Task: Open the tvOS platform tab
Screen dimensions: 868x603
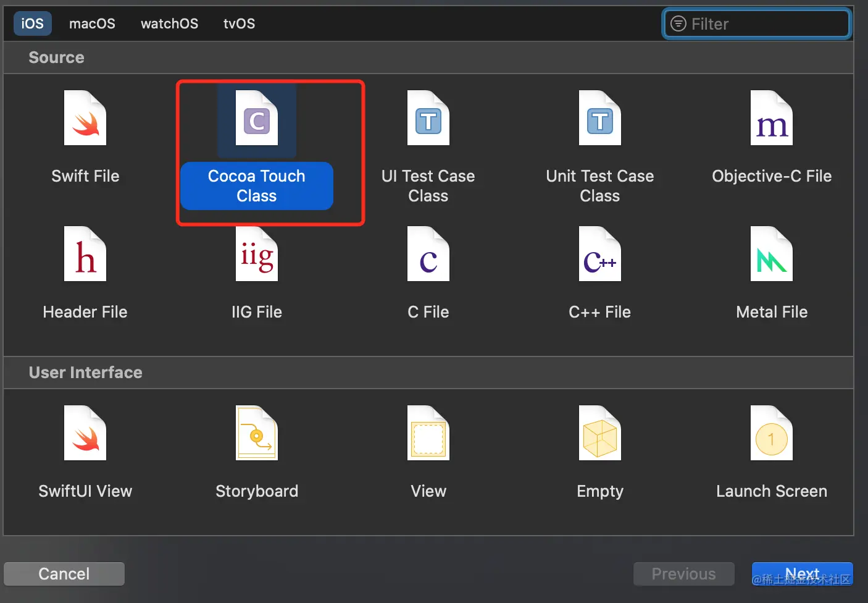Action: (240, 23)
